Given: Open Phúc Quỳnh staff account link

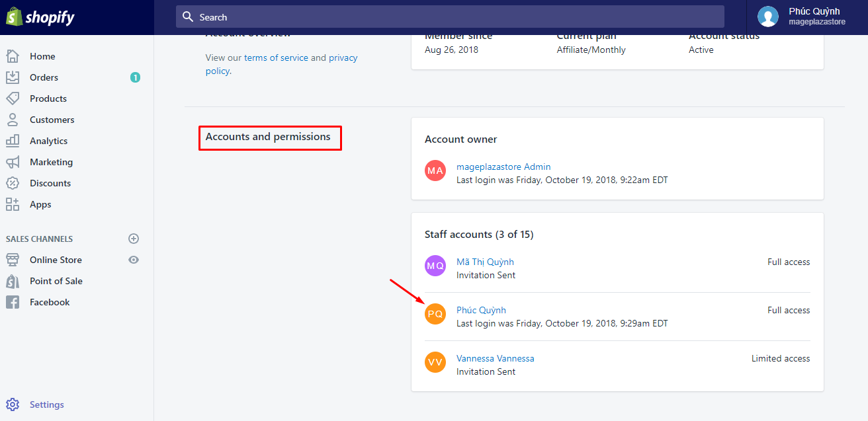Looking at the screenshot, I should pyautogui.click(x=481, y=310).
